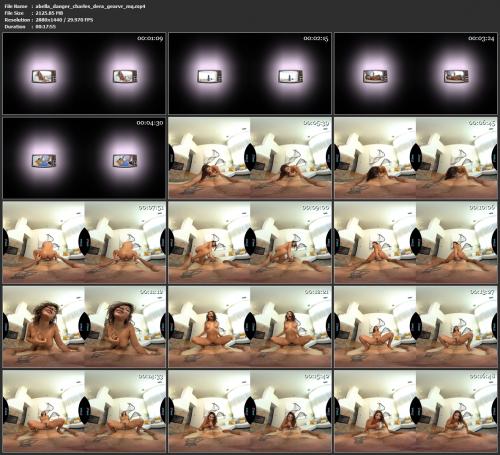The height and width of the screenshot is (455, 500).
Task: Click the thumbnail marked 00:03:24
Action: (416, 74)
